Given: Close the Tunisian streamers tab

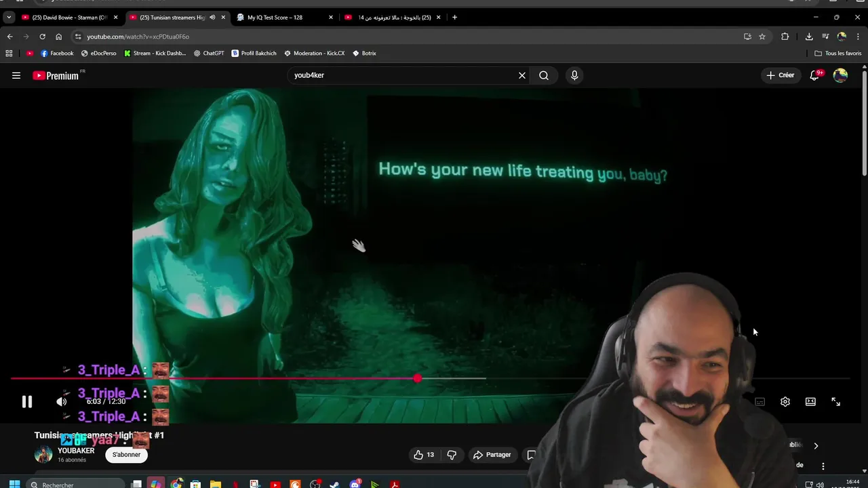Looking at the screenshot, I should click(x=223, y=17).
